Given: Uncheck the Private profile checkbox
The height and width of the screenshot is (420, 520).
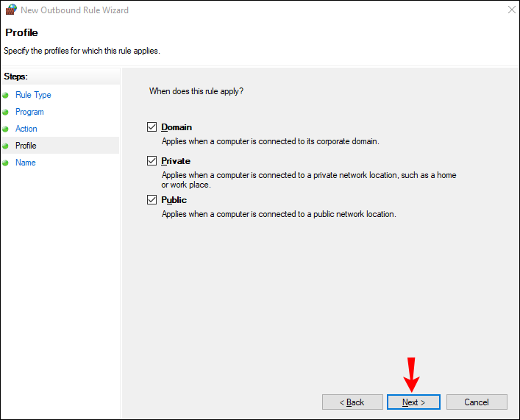Looking at the screenshot, I should coord(152,161).
